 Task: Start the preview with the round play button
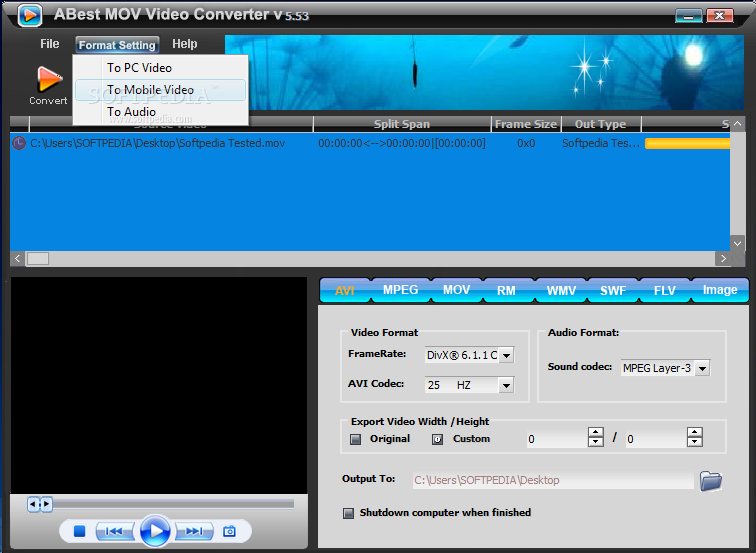point(155,531)
